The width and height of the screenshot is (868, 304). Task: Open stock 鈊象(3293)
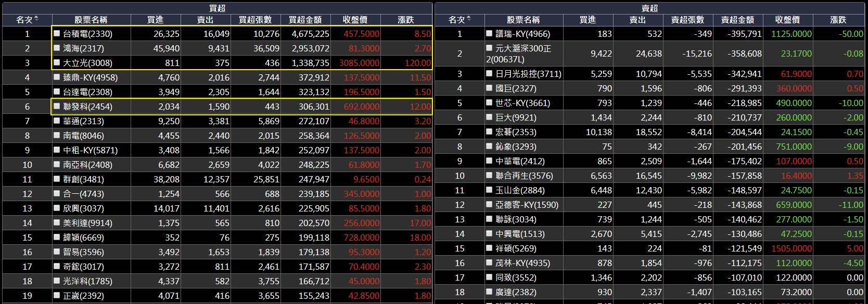[x=516, y=147]
